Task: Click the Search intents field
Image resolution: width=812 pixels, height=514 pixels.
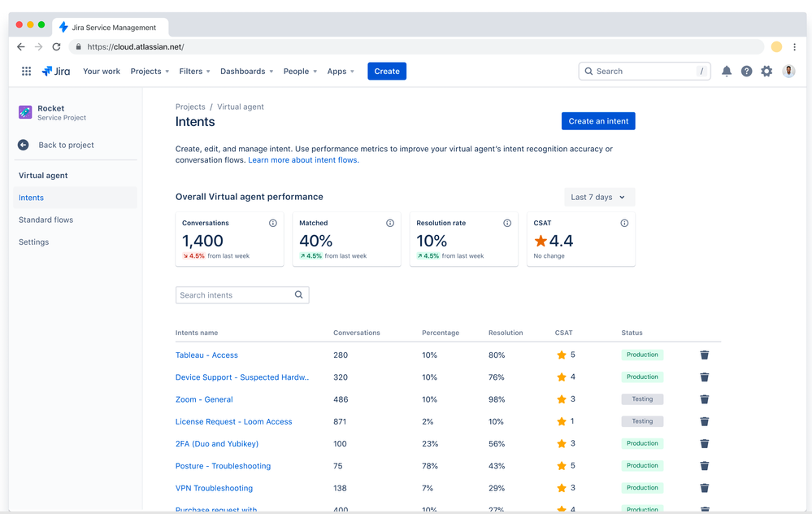Action: (x=235, y=295)
